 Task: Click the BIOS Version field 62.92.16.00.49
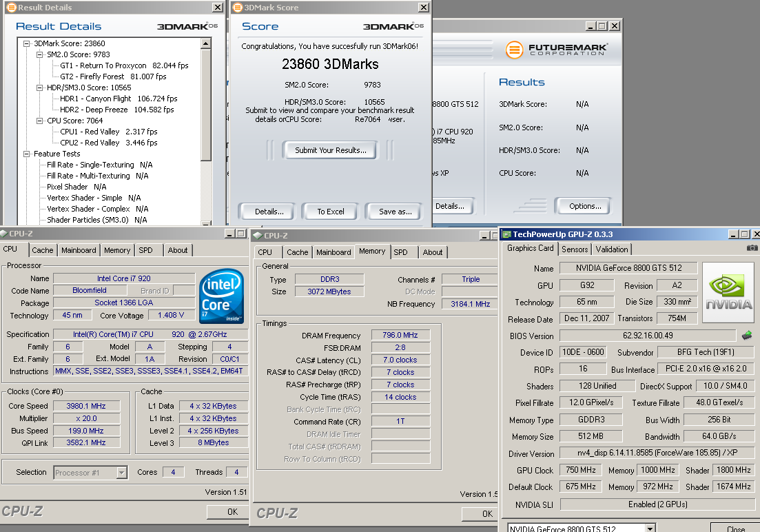648,336
